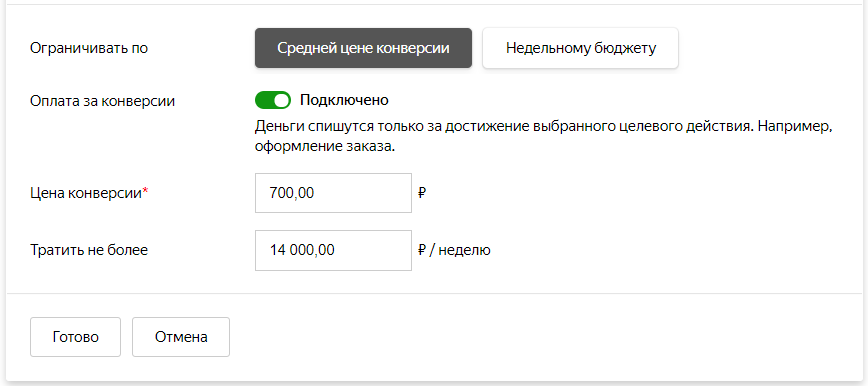Screen dimensions: 868x386
Task: Click the 'Ограничивать по' row label
Action: [89, 48]
